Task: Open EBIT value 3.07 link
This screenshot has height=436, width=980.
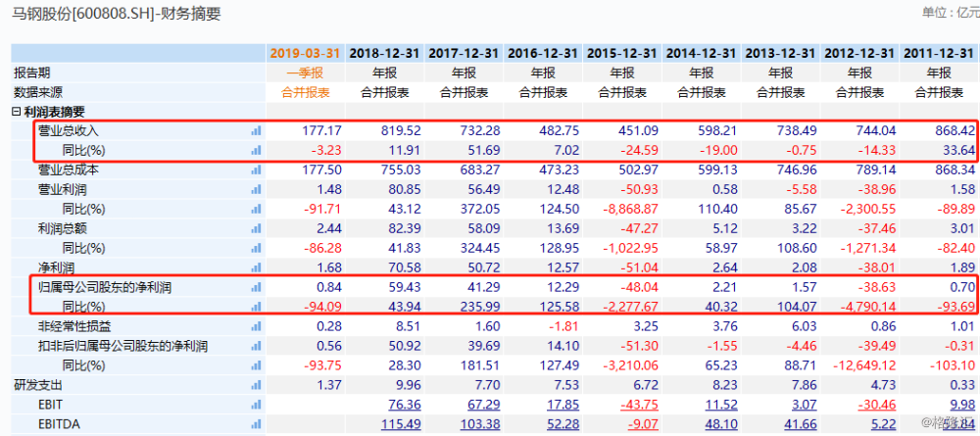Action: click(804, 405)
